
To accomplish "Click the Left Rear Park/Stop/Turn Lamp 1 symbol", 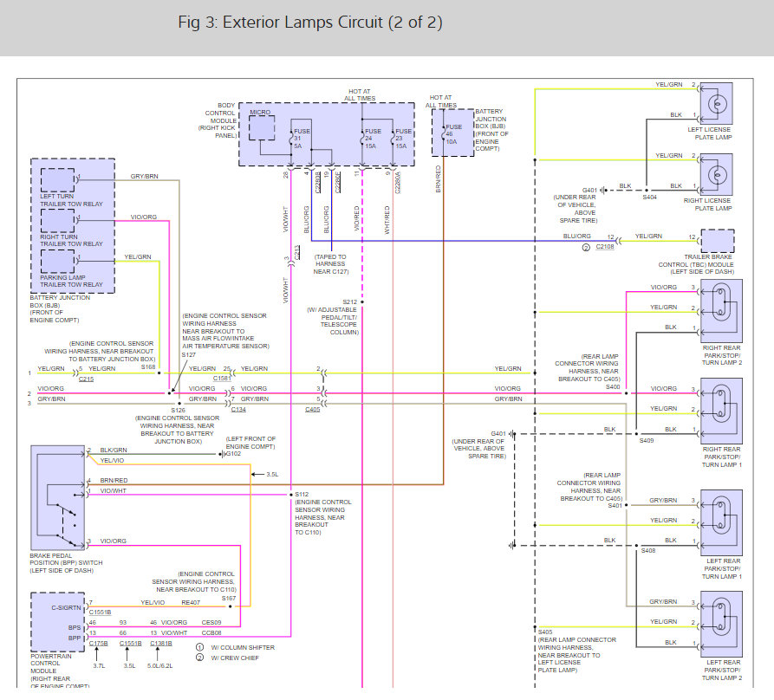I will coord(721,523).
